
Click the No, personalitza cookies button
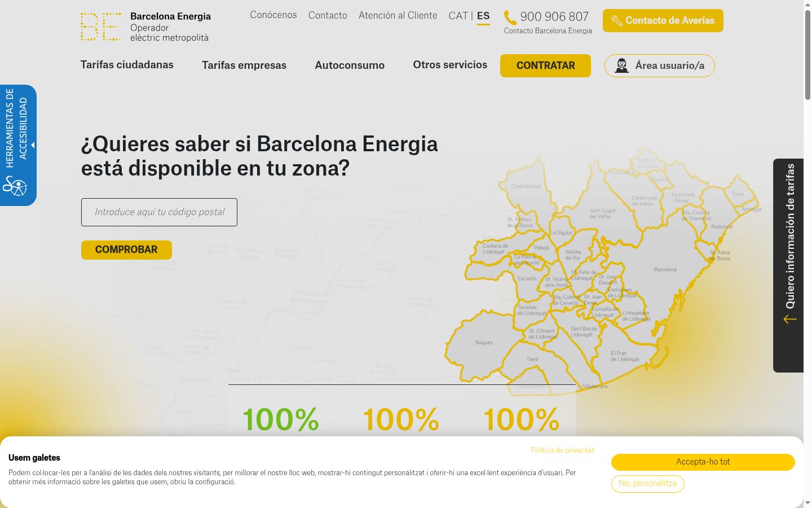[x=647, y=484]
